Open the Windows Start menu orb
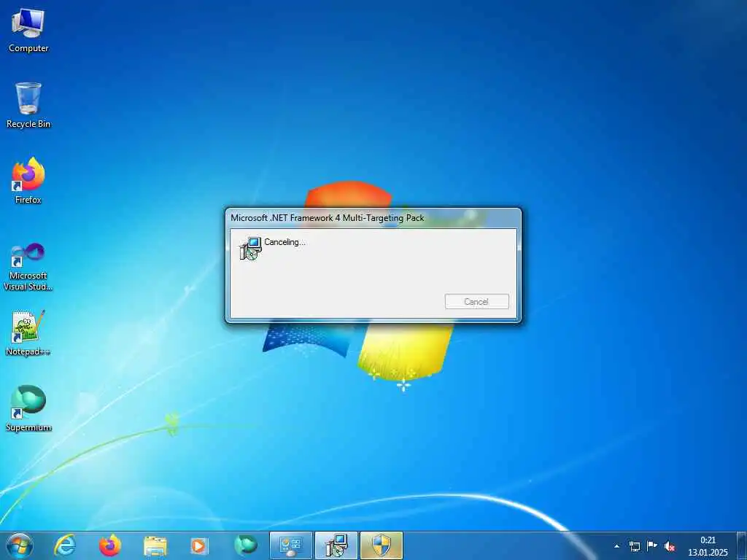 (x=20, y=545)
